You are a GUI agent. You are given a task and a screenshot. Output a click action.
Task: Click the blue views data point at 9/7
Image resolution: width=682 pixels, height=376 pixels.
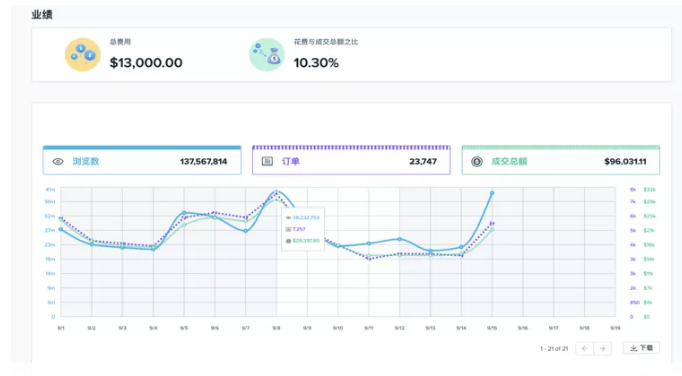pyautogui.click(x=246, y=231)
